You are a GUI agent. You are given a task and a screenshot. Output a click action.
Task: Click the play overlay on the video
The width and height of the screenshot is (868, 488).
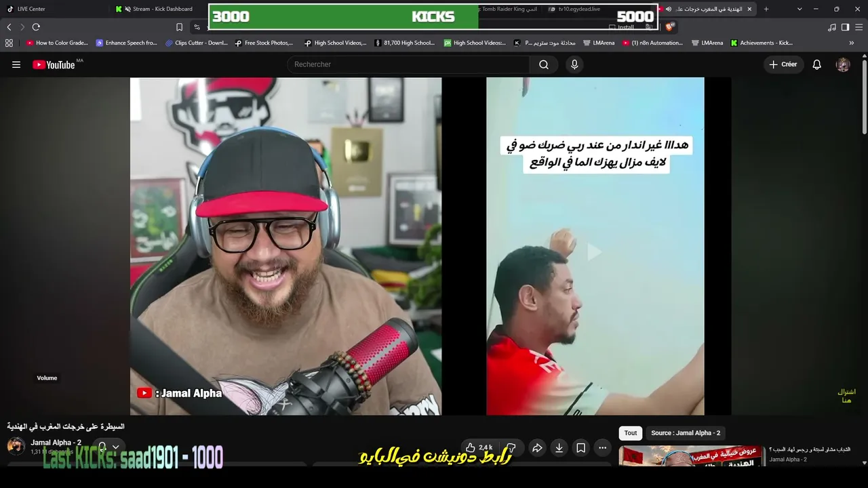tap(594, 252)
